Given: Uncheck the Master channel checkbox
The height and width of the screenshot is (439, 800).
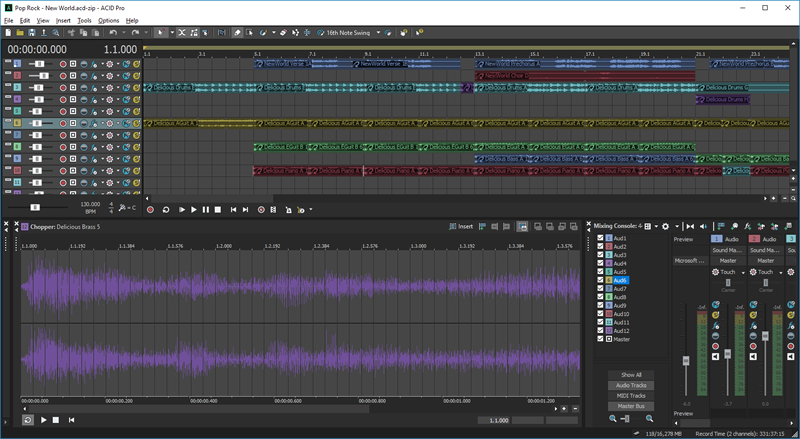Looking at the screenshot, I should click(600, 339).
